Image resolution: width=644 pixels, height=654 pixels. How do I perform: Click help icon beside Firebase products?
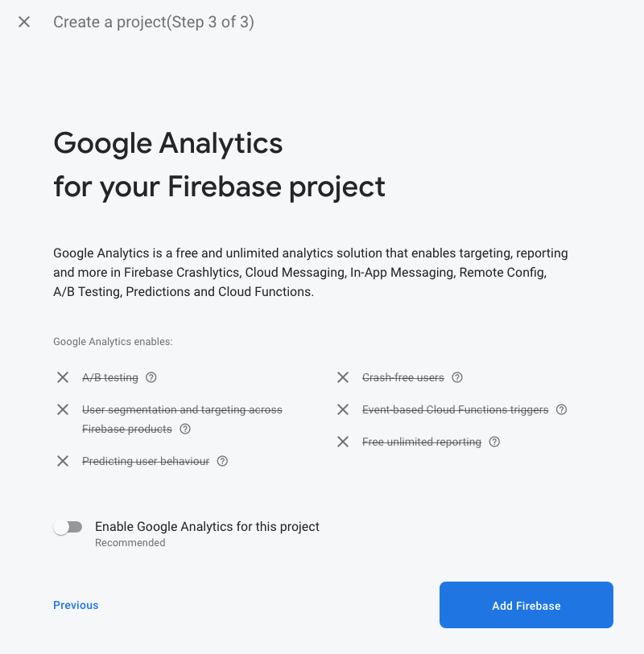185,429
